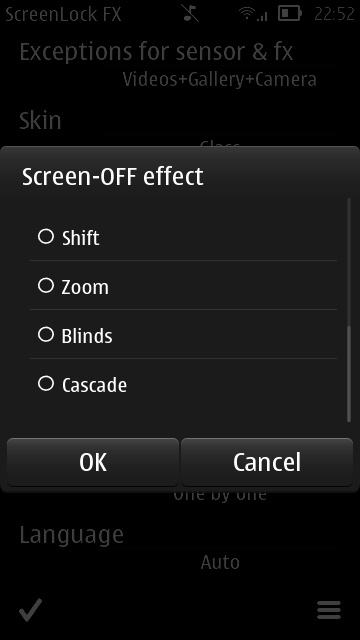
Task: Tap the checkmark icon in bottom bar
Action: coord(31,610)
